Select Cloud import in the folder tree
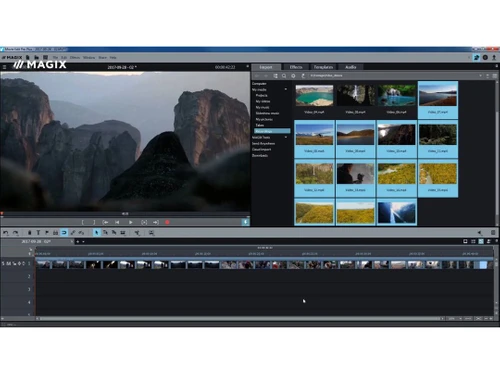 click(261, 149)
